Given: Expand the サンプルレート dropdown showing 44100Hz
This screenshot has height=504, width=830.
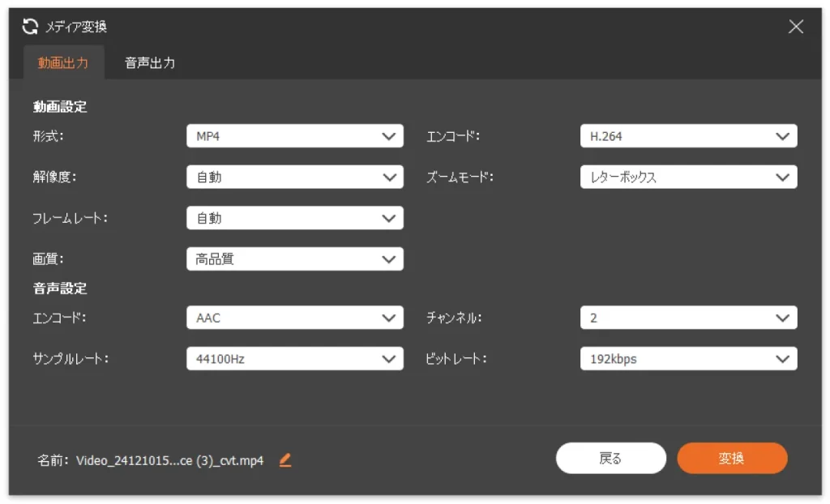Looking at the screenshot, I should click(x=294, y=358).
